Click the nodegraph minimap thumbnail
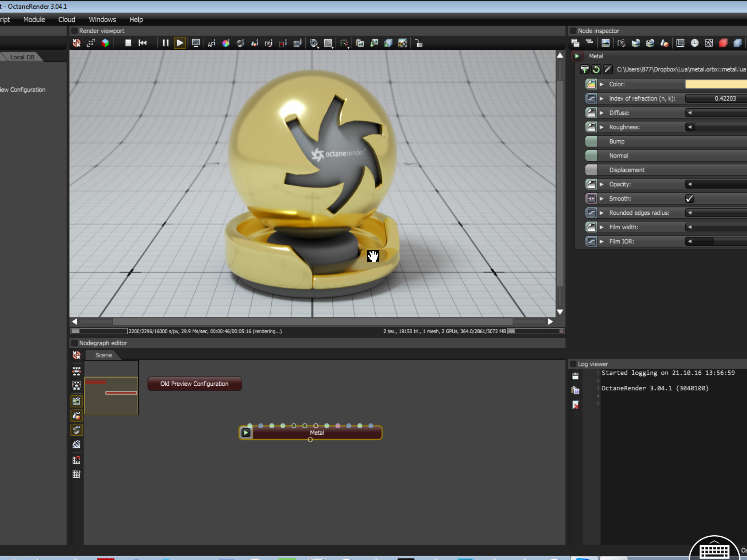This screenshot has height=560, width=747. click(x=111, y=388)
